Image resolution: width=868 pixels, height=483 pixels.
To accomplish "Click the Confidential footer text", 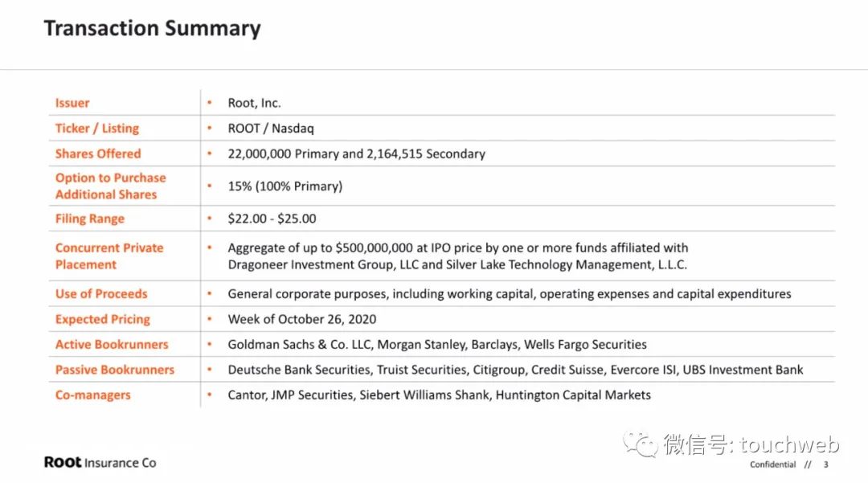I will click(772, 465).
